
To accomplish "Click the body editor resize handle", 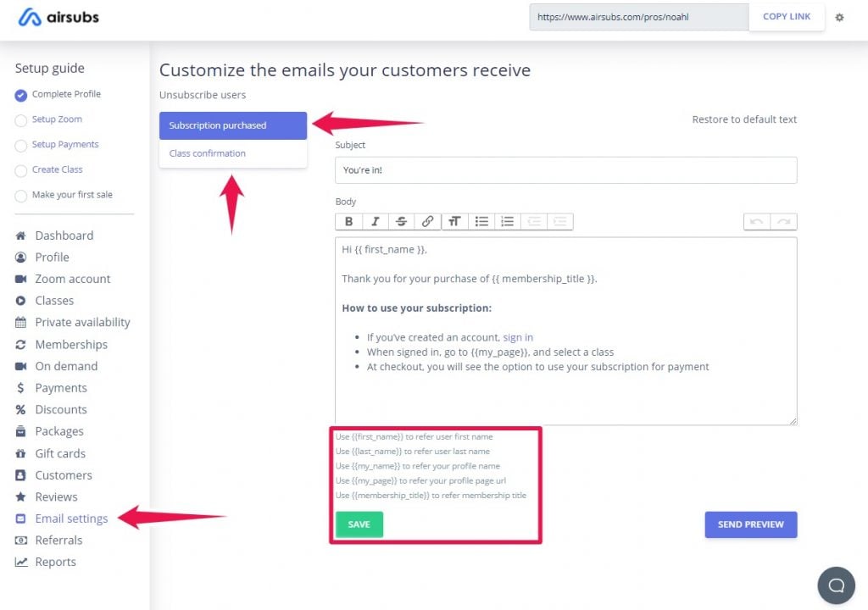I will pyautogui.click(x=793, y=421).
